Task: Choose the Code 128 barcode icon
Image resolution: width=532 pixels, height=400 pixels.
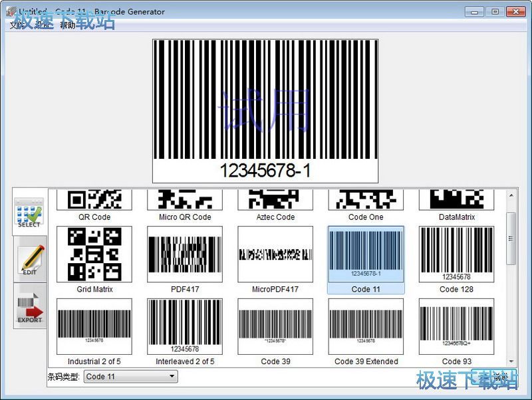Action: tap(456, 254)
